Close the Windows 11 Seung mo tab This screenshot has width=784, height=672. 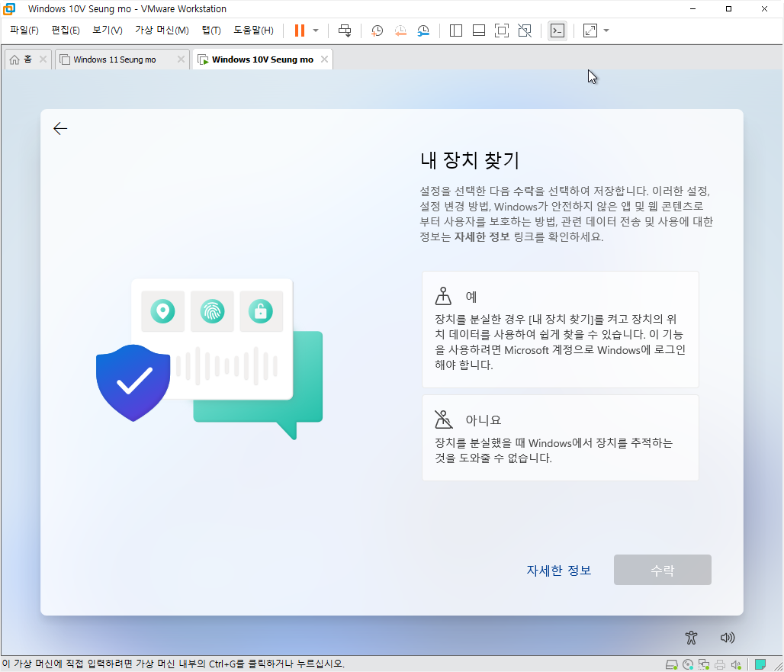point(181,59)
